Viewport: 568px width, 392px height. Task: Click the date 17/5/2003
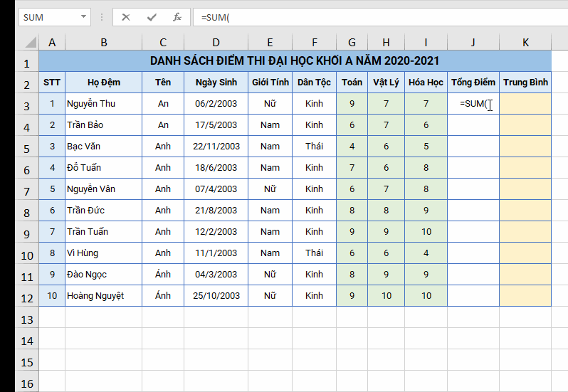click(216, 125)
